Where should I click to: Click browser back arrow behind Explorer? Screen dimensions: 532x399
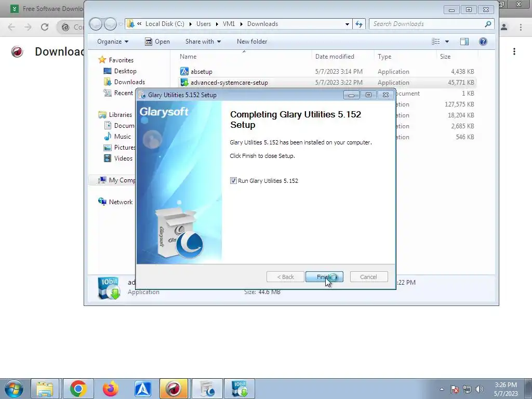(x=11, y=27)
